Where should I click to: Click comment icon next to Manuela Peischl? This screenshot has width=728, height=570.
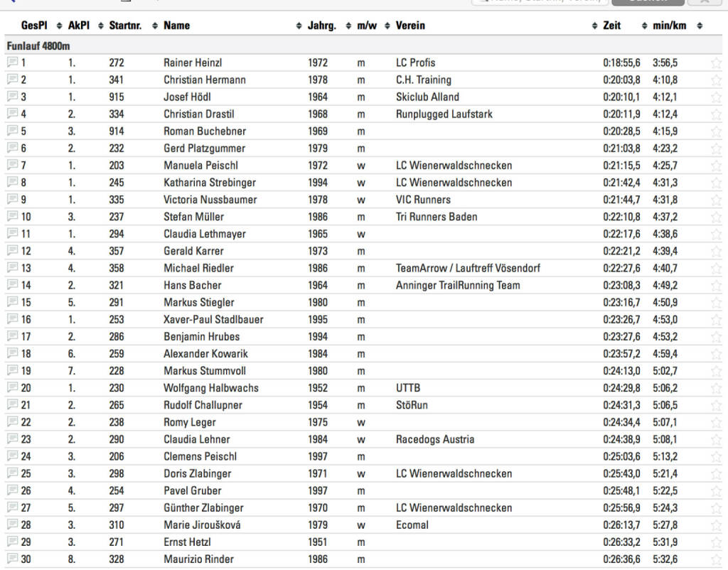(x=12, y=165)
